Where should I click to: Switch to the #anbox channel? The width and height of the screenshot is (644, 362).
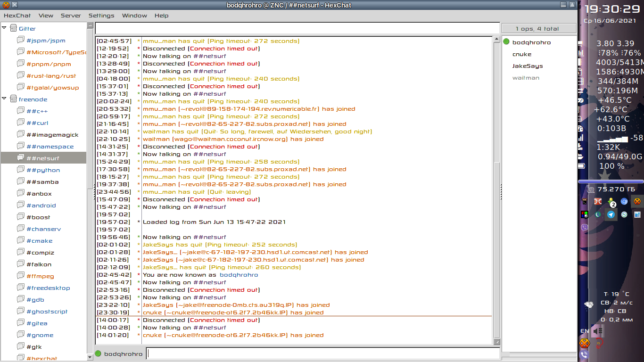(x=39, y=194)
